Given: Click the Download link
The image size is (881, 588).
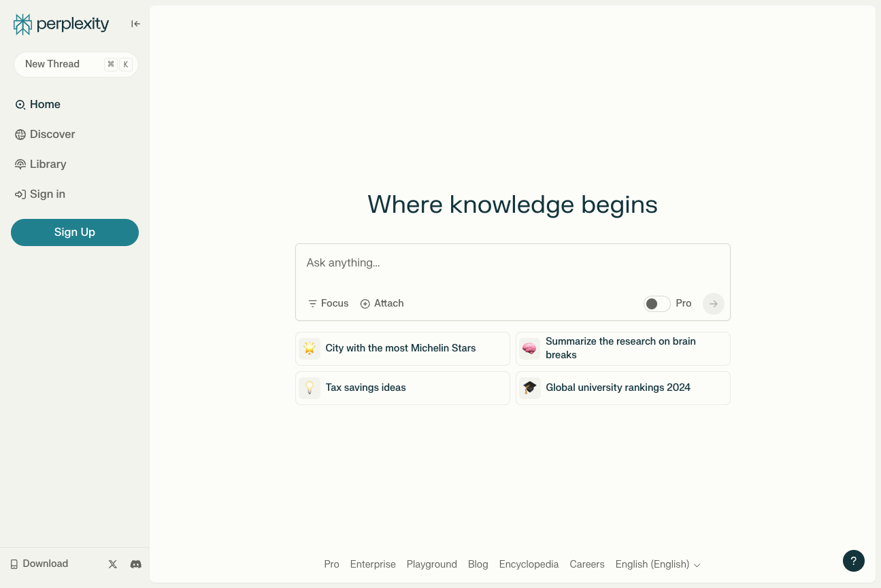Looking at the screenshot, I should 39,564.
